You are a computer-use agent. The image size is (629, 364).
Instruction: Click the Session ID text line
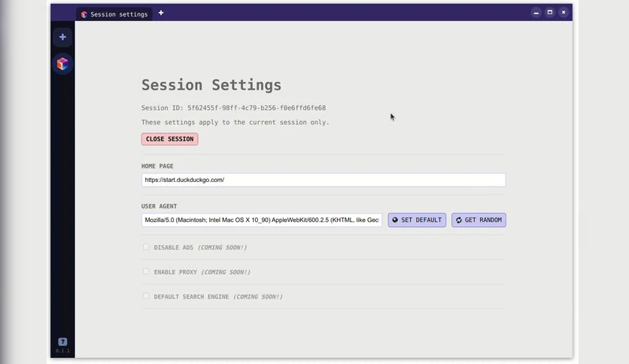[233, 108]
